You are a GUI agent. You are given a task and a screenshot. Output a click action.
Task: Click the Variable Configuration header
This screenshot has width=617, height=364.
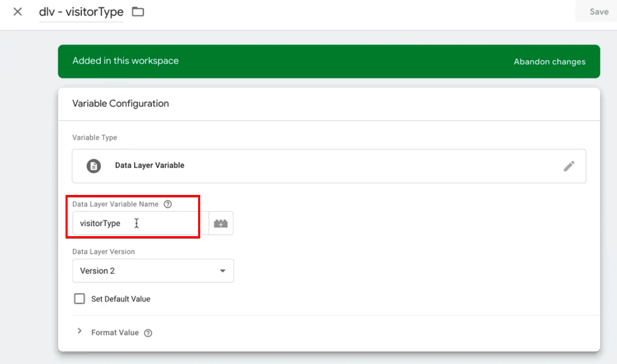[120, 104]
